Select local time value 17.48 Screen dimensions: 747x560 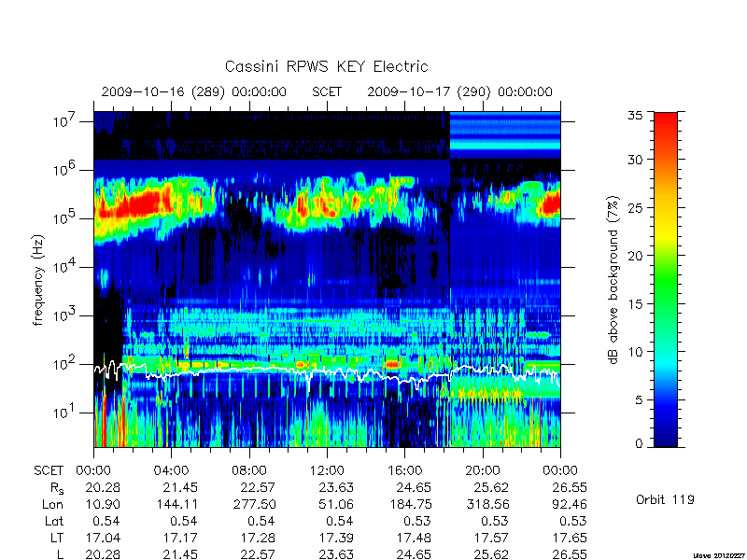pyautogui.click(x=414, y=538)
